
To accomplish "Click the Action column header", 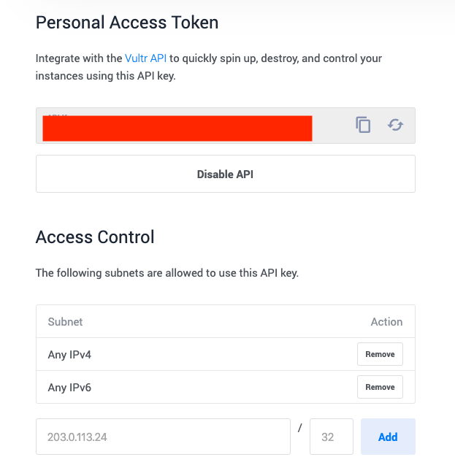I will click(386, 322).
